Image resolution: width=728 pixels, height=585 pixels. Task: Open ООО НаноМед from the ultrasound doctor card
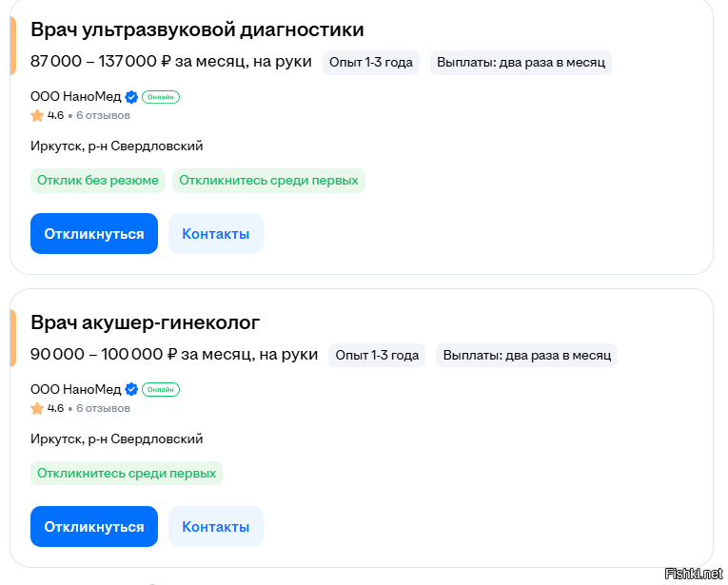pyautogui.click(x=75, y=97)
